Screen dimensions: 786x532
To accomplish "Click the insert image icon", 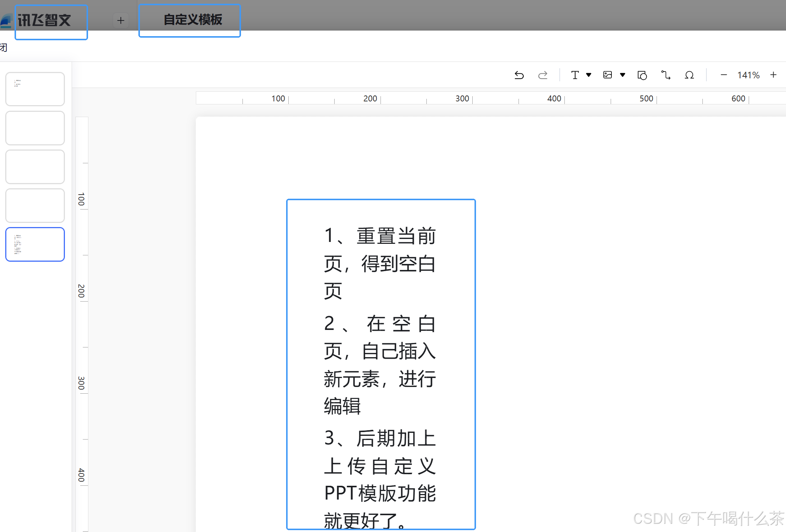I will pos(608,75).
